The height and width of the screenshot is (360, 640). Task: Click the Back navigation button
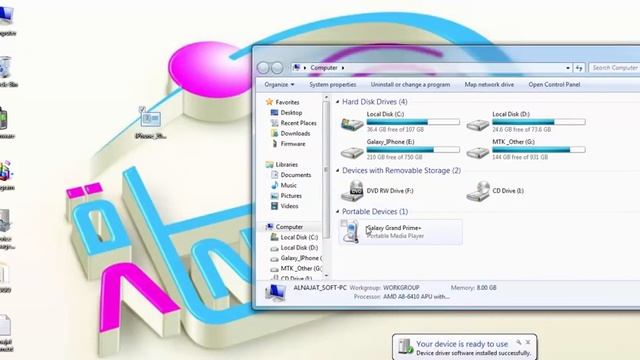click(263, 68)
